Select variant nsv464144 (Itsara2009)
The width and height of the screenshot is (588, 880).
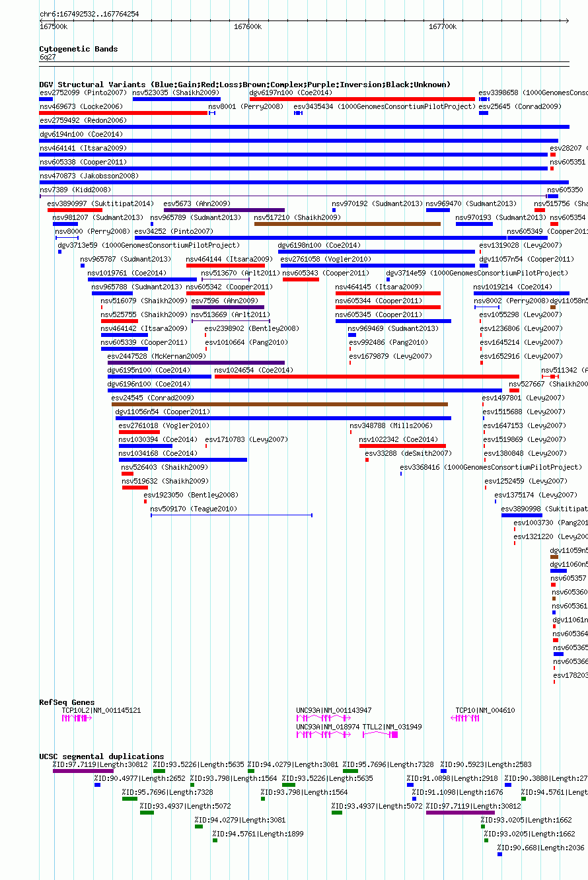[229, 259]
